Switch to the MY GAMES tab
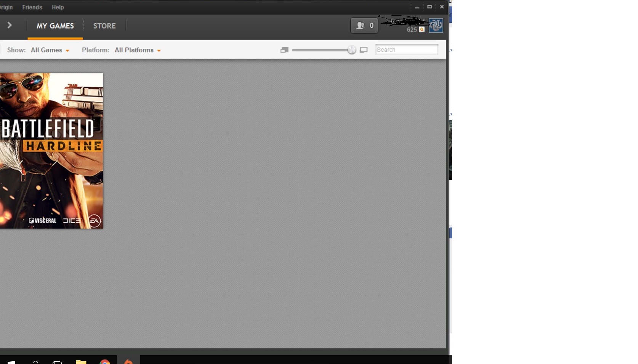Viewport: 638px width, 364px height. click(55, 26)
